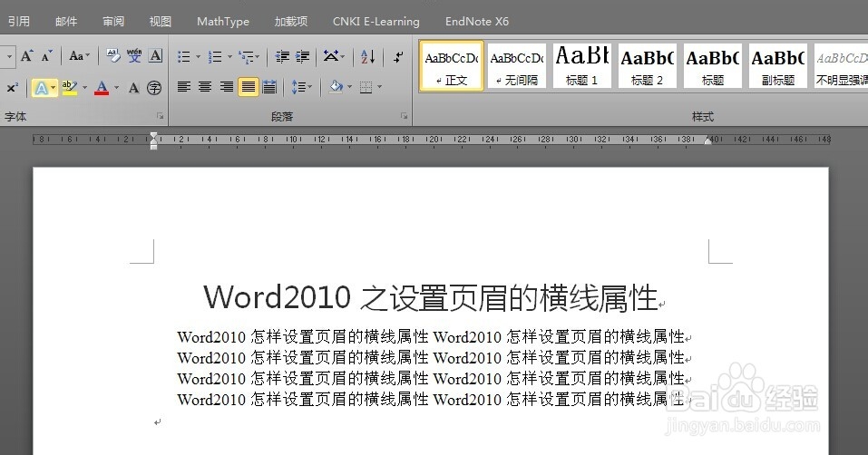Switch to the 视图 tab

coord(161,22)
